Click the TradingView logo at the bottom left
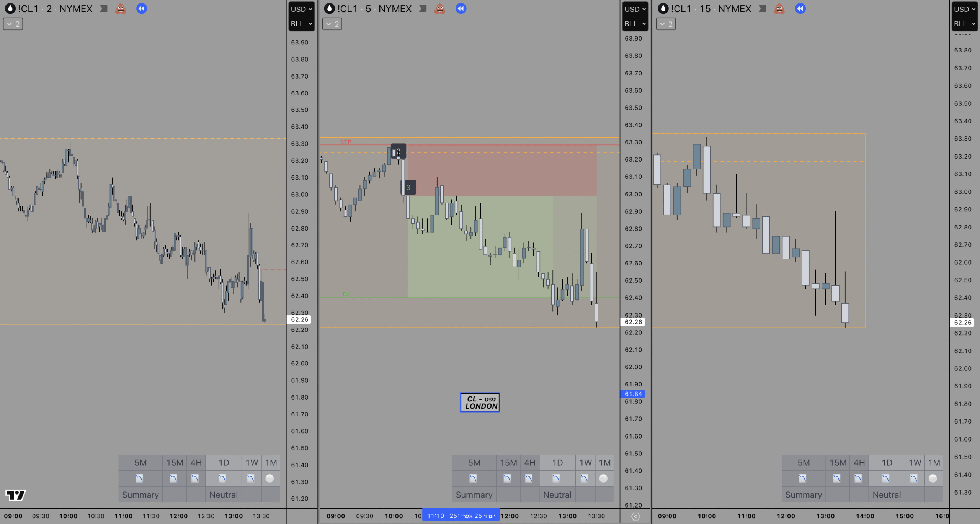Screen dimensions: 980x524 click(15, 495)
